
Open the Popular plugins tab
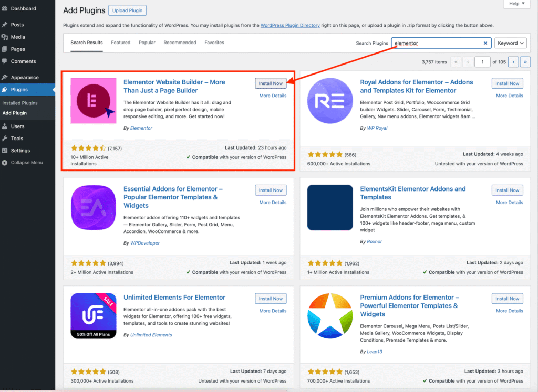[x=147, y=43]
